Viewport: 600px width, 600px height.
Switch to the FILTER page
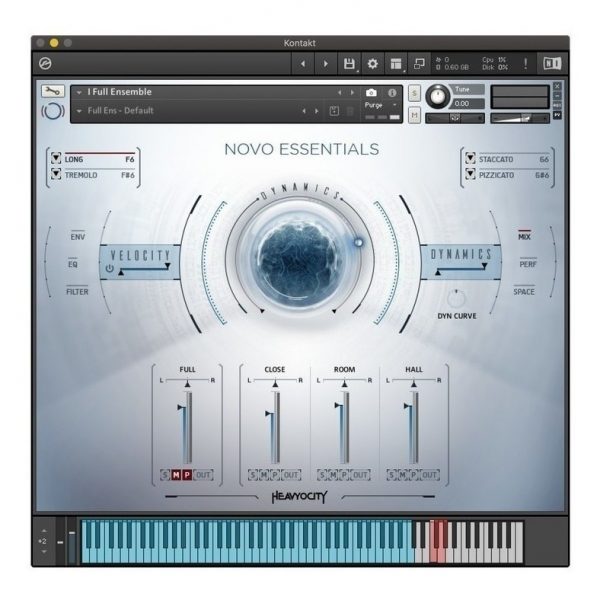(77, 292)
